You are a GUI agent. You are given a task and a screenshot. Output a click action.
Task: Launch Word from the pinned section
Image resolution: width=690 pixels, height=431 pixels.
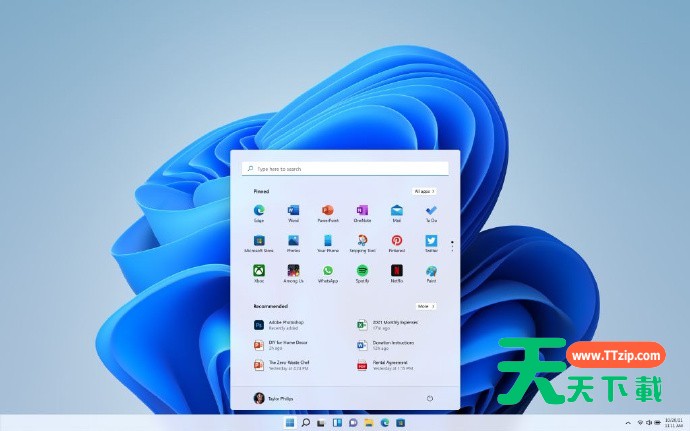[293, 213]
